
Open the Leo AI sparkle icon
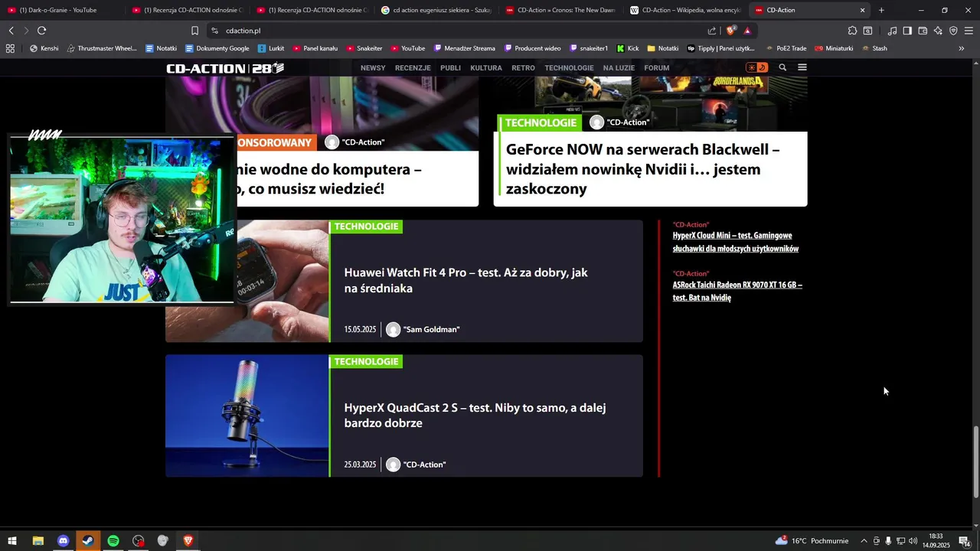point(938,31)
